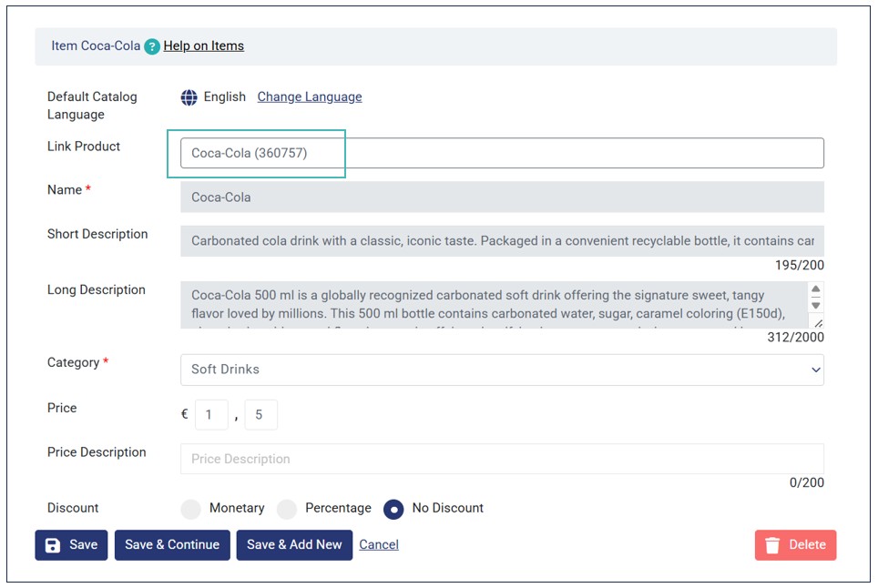Click the price euros field showing 1
This screenshot has width=878, height=588.
point(211,414)
